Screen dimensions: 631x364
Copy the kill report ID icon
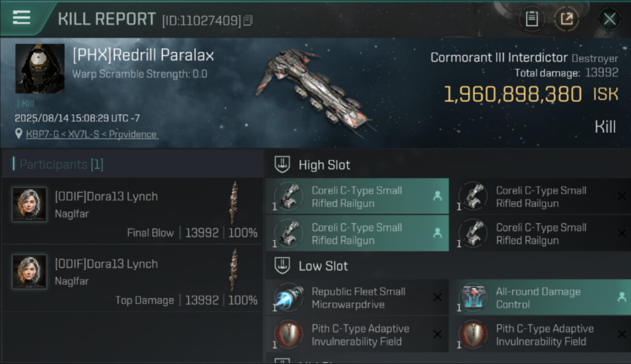pos(248,20)
